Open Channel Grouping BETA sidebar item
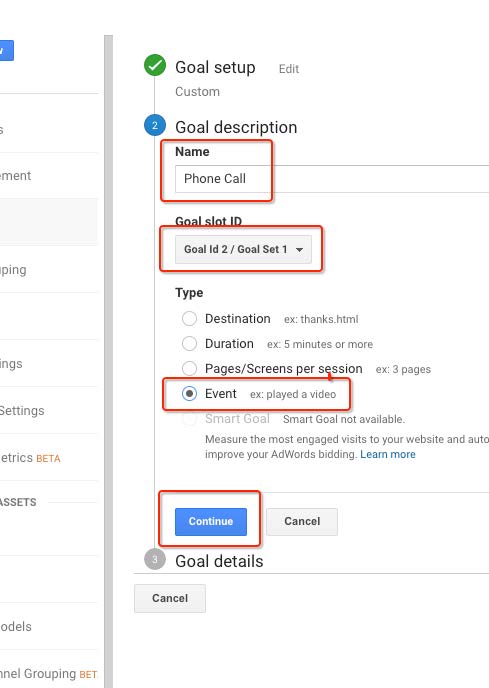This screenshot has width=489, height=688. [x=48, y=674]
